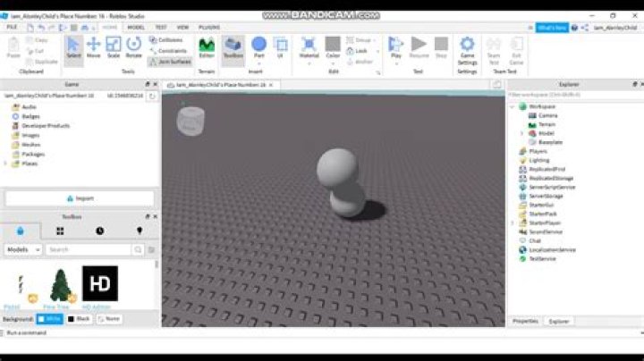The image size is (644, 361).
Task: Expand the Places folder in Game panel
Action: pos(6,164)
